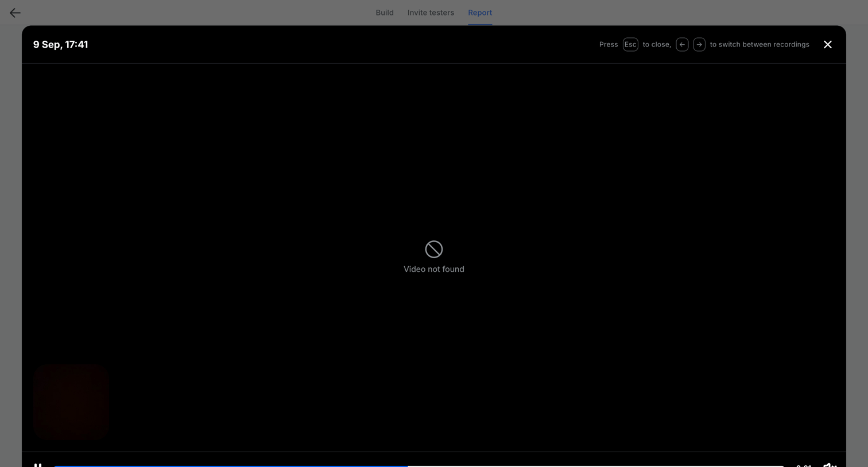
Task: Click the video progress bar
Action: (x=418, y=466)
